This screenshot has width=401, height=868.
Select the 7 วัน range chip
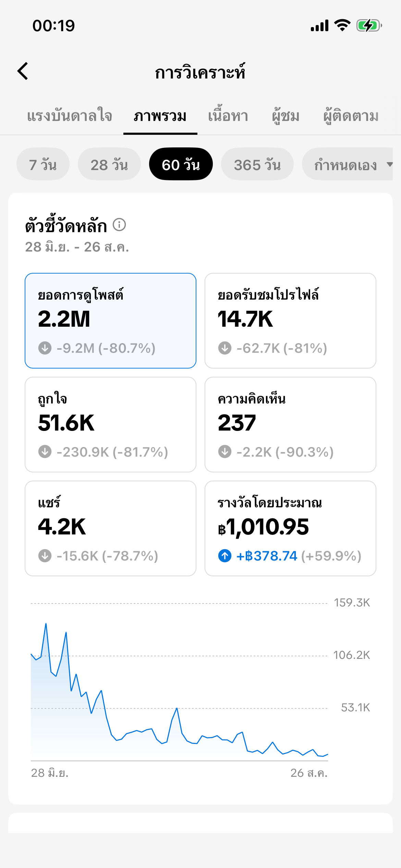point(43,164)
